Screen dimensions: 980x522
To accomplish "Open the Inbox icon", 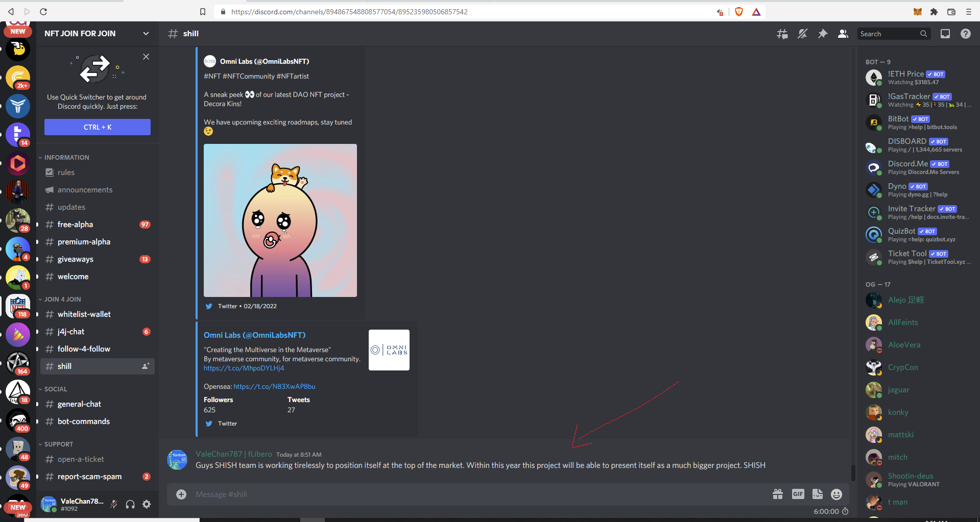I will [x=945, y=34].
